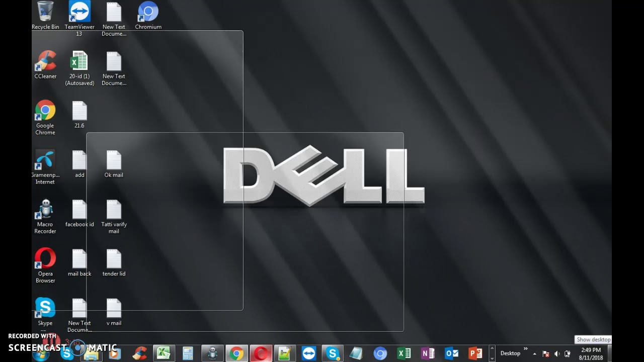Image resolution: width=644 pixels, height=362 pixels.
Task: Open first Excel icon next to CCleaner in taskbar
Action: click(164, 354)
